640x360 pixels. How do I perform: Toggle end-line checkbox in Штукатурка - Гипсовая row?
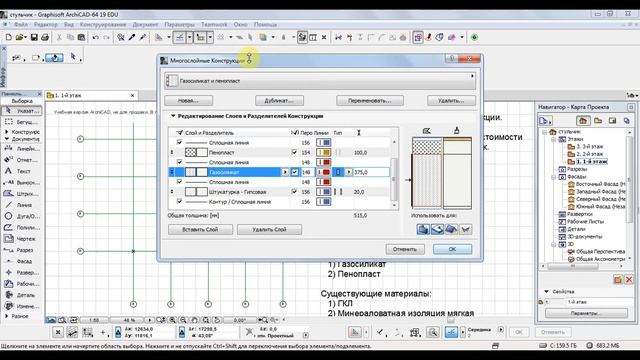click(294, 191)
